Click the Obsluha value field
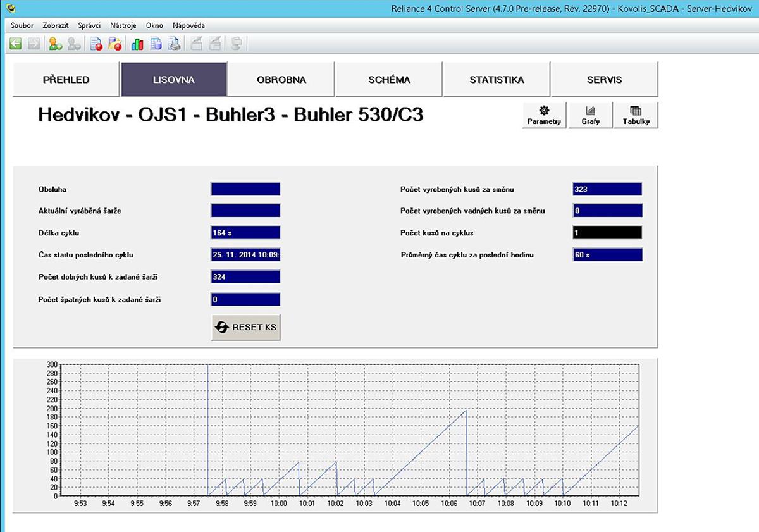This screenshot has height=532, width=759. point(245,189)
